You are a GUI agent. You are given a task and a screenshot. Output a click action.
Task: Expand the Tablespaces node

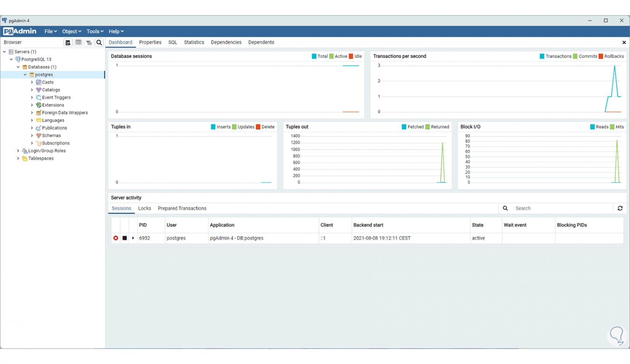click(x=18, y=158)
